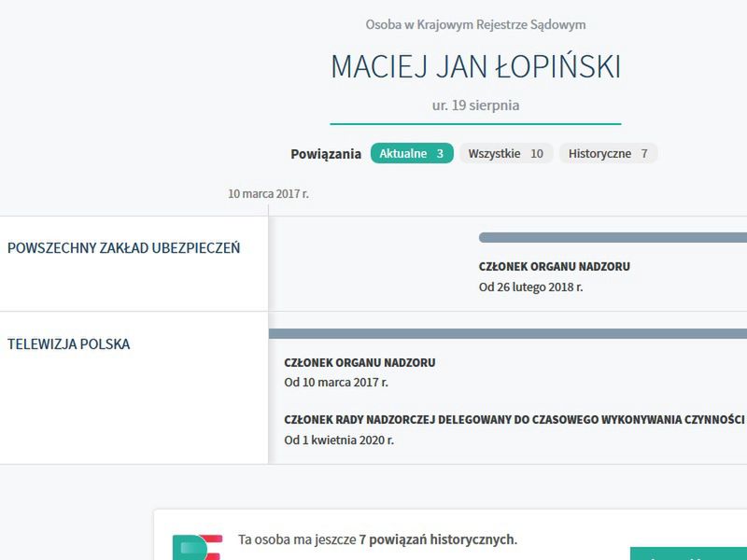Click the name heading MACIEJ JAN ŁOPIŃSKI

click(476, 66)
